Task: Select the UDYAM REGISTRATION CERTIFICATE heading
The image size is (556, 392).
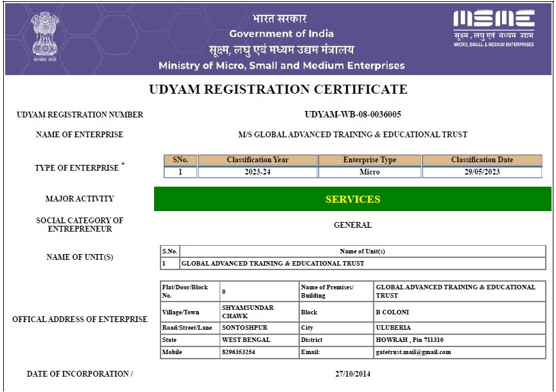Action: (x=278, y=89)
